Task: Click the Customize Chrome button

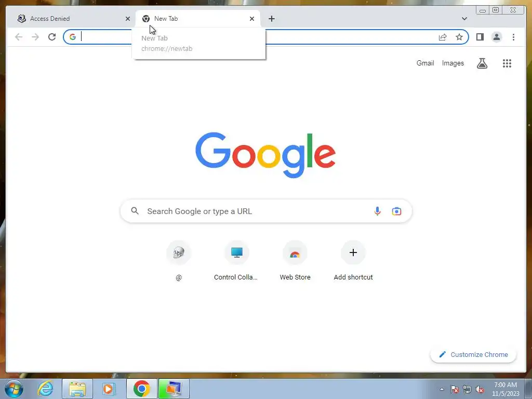Action: pyautogui.click(x=473, y=354)
